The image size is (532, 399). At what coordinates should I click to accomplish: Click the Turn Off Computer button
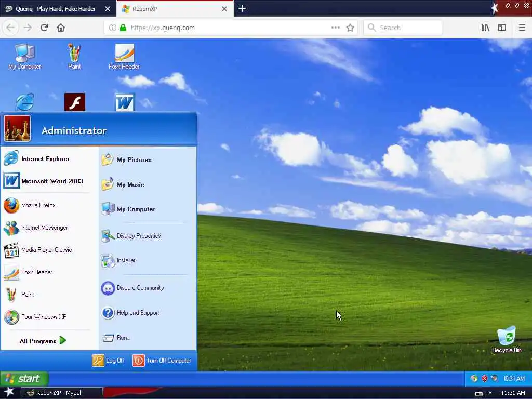tap(162, 361)
